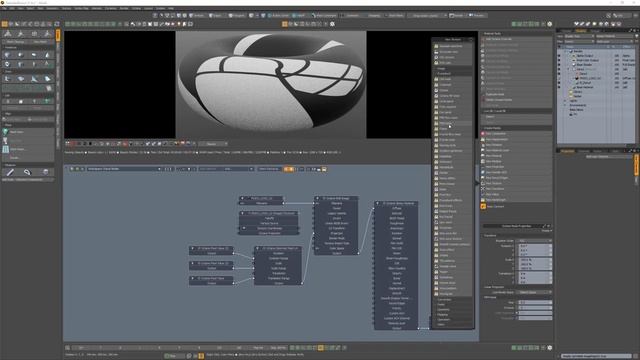Expand the Environments group in Shader Tree

coord(565,105)
